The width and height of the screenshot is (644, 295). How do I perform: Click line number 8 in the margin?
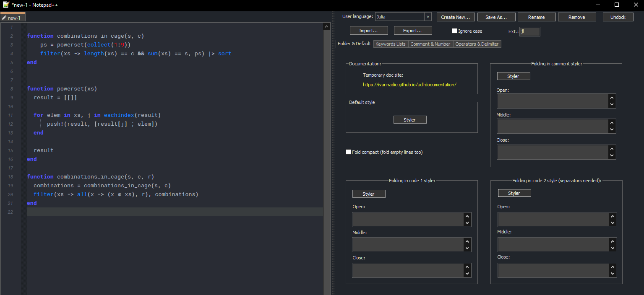[x=12, y=89]
